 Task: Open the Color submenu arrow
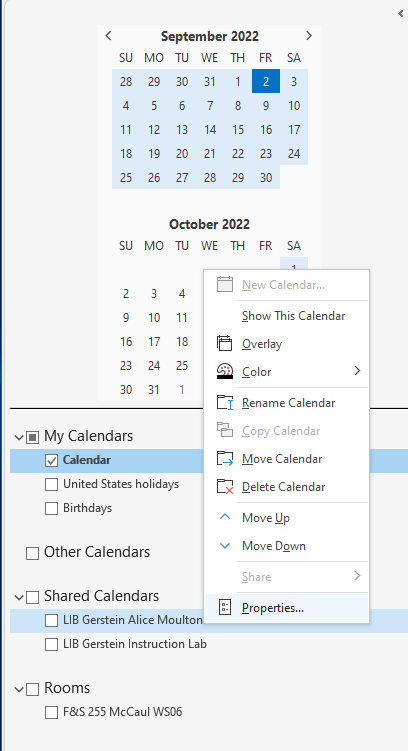pyautogui.click(x=357, y=371)
